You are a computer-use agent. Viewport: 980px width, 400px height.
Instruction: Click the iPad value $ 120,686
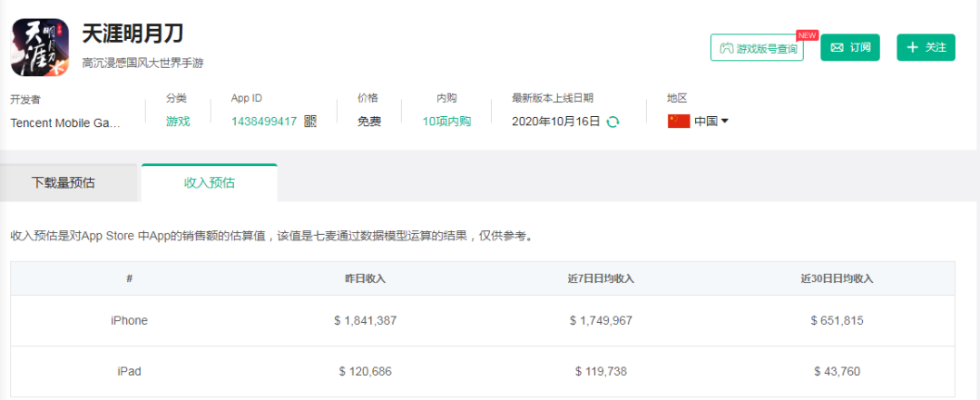365,371
